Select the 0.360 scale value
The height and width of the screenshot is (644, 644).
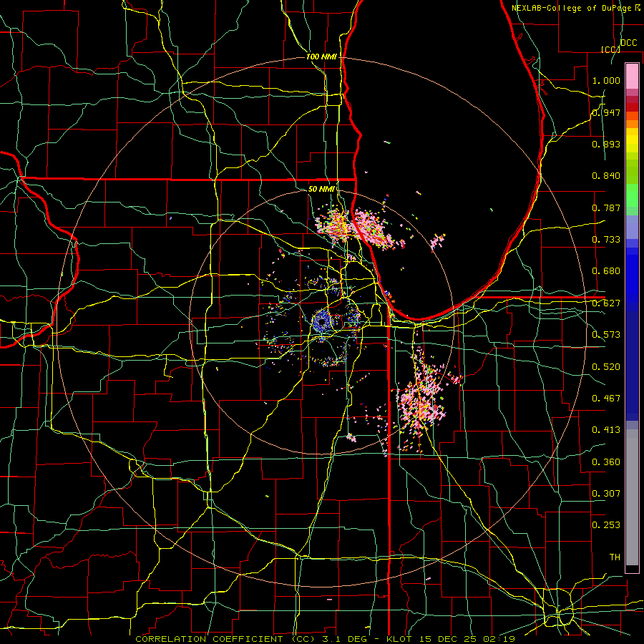[606, 462]
